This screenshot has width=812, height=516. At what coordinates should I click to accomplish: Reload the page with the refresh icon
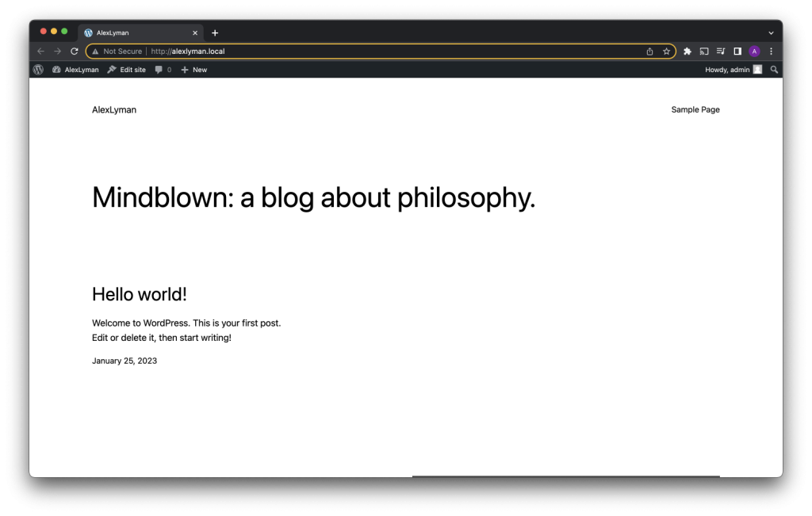[x=75, y=52]
